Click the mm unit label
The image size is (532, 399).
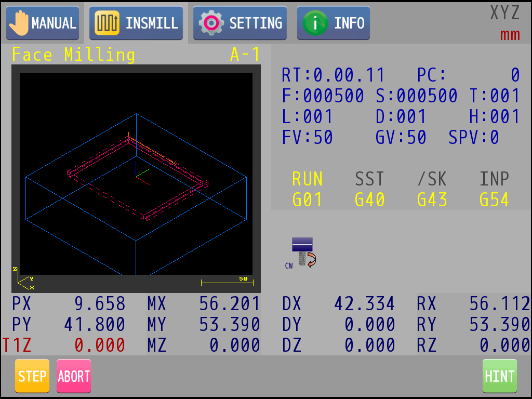[510, 35]
